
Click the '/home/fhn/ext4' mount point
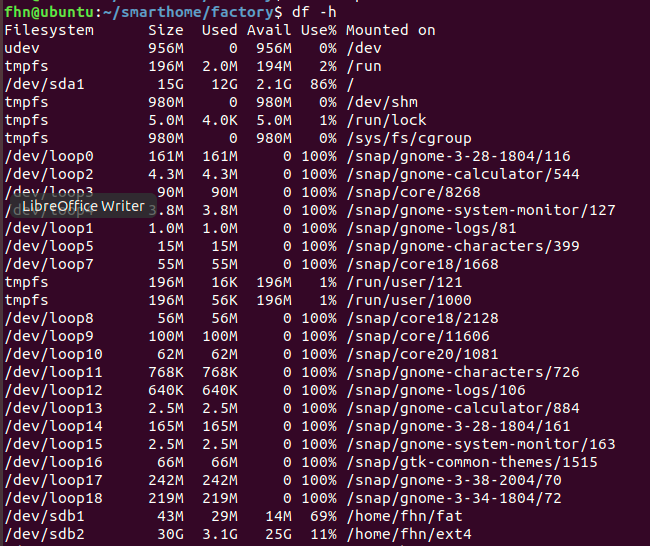(409, 535)
